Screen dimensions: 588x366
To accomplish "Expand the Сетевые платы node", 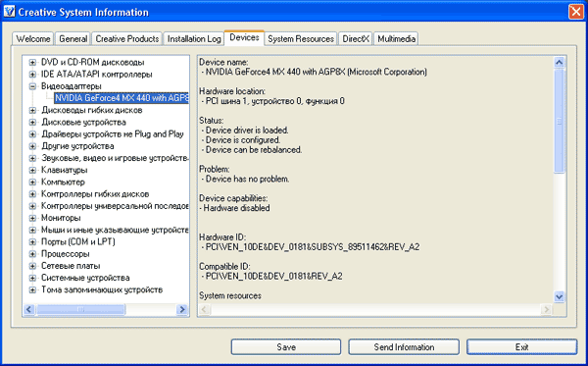I will (x=32, y=266).
